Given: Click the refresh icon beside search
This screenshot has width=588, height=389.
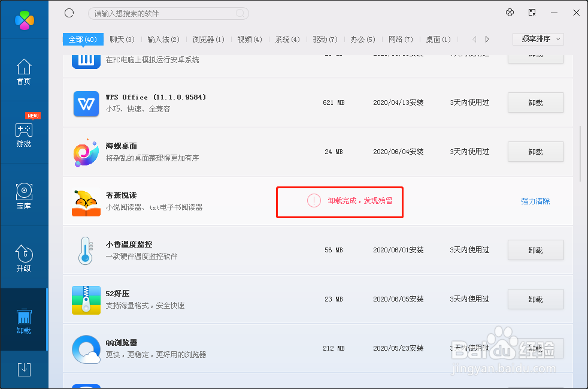Looking at the screenshot, I should coord(69,13).
